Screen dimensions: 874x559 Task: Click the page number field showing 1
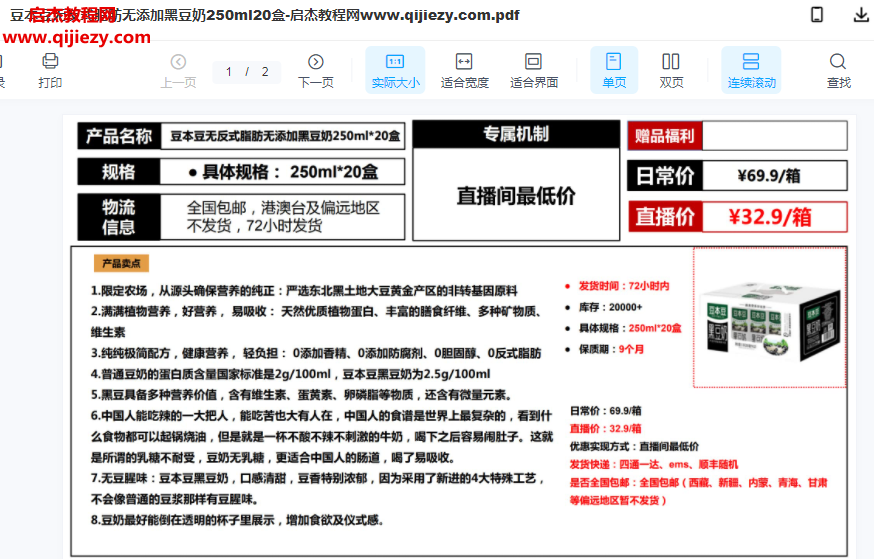tap(229, 72)
